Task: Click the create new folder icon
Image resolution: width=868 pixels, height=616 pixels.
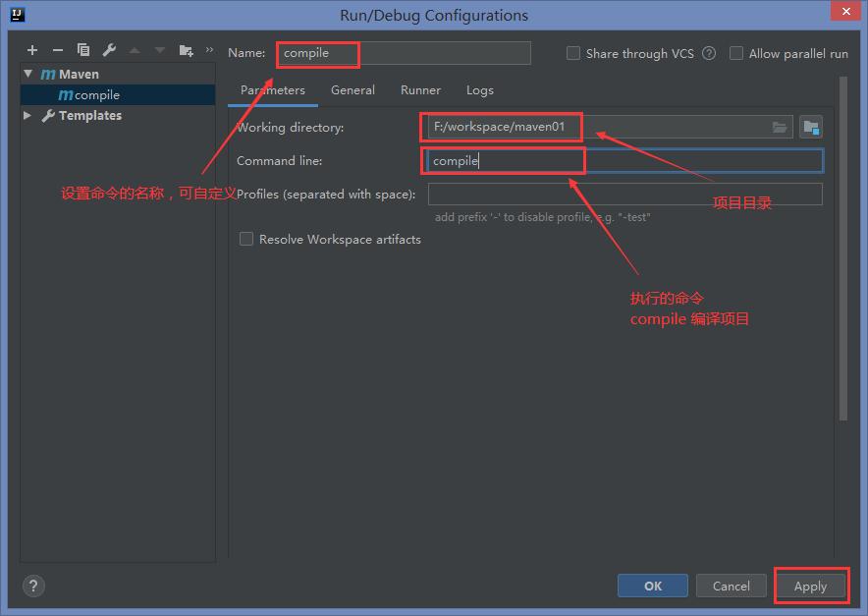Action: [187, 50]
